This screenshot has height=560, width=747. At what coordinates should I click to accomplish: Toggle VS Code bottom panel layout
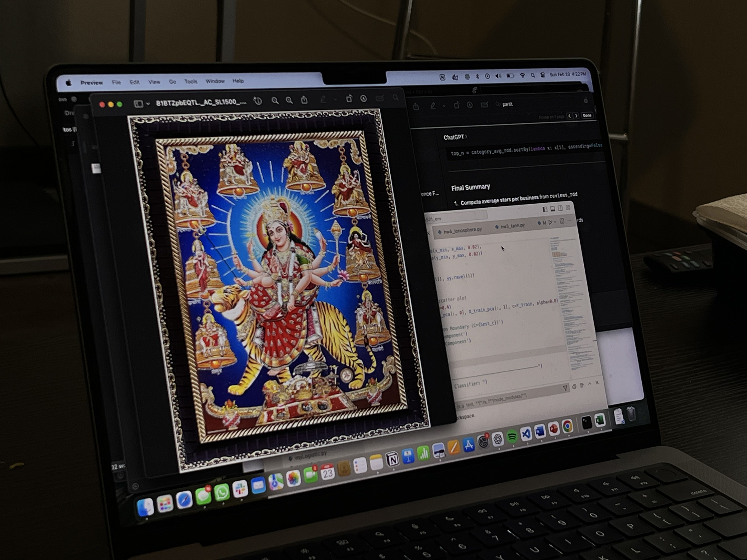tap(552, 209)
